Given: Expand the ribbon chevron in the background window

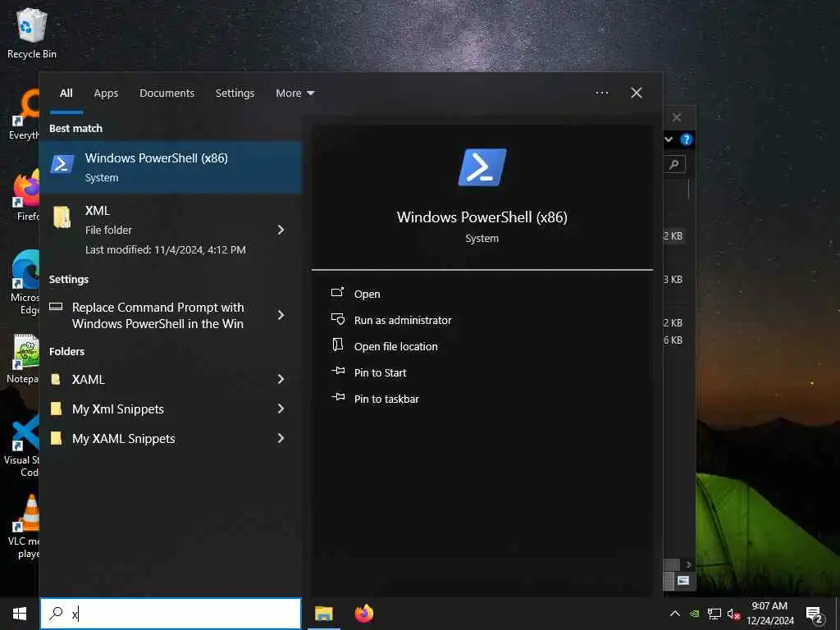Looking at the screenshot, I should (669, 139).
